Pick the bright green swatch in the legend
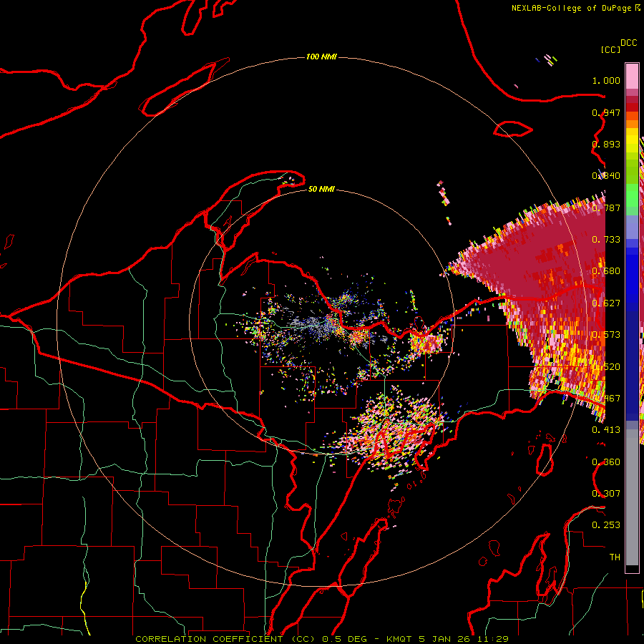644x644 pixels. [632, 194]
